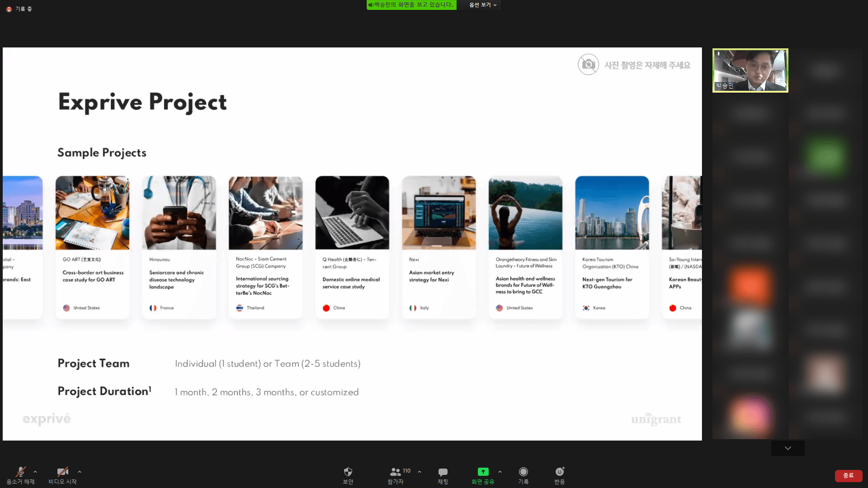Click the China flag on Q Health card
Image resolution: width=868 pixels, height=488 pixels.
[x=326, y=308]
